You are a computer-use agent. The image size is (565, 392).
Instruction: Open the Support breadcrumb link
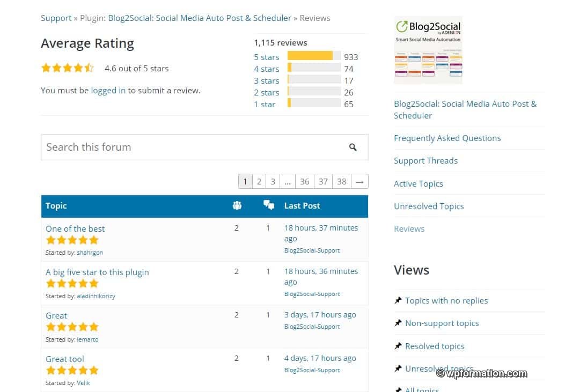(x=56, y=18)
